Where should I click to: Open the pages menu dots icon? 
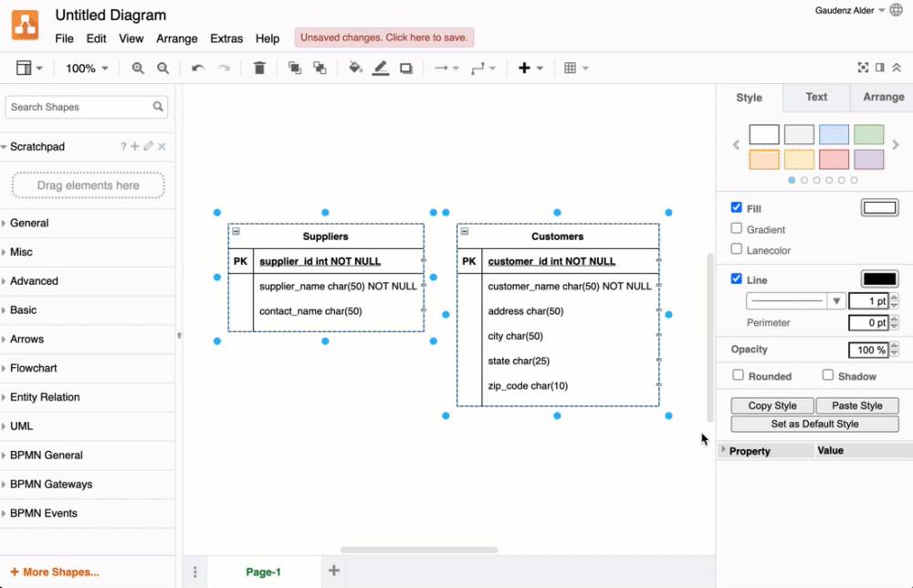(x=195, y=572)
